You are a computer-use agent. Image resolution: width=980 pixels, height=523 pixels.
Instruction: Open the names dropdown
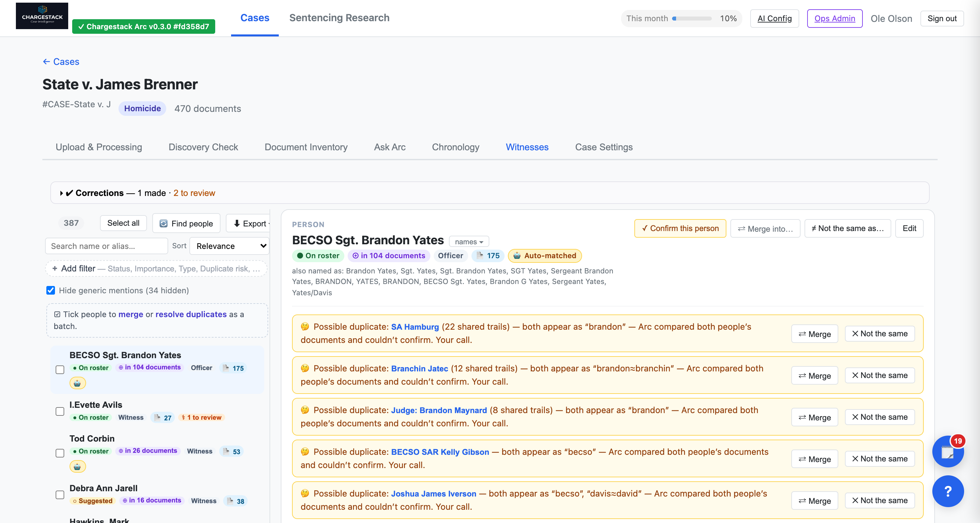(469, 242)
